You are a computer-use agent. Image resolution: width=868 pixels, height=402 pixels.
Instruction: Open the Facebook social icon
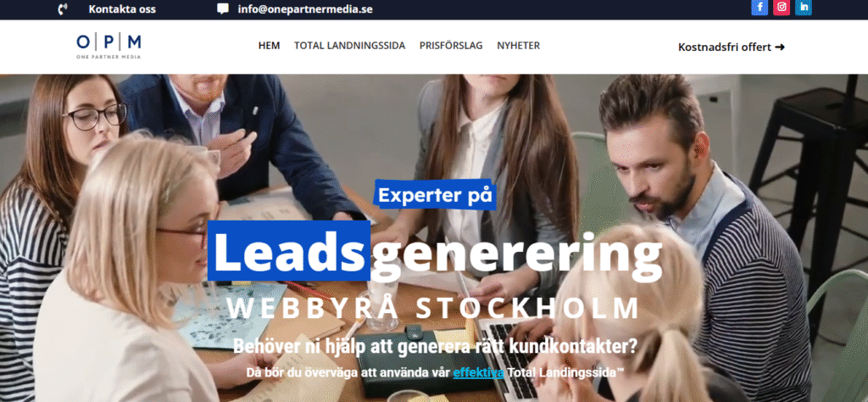tap(759, 7)
